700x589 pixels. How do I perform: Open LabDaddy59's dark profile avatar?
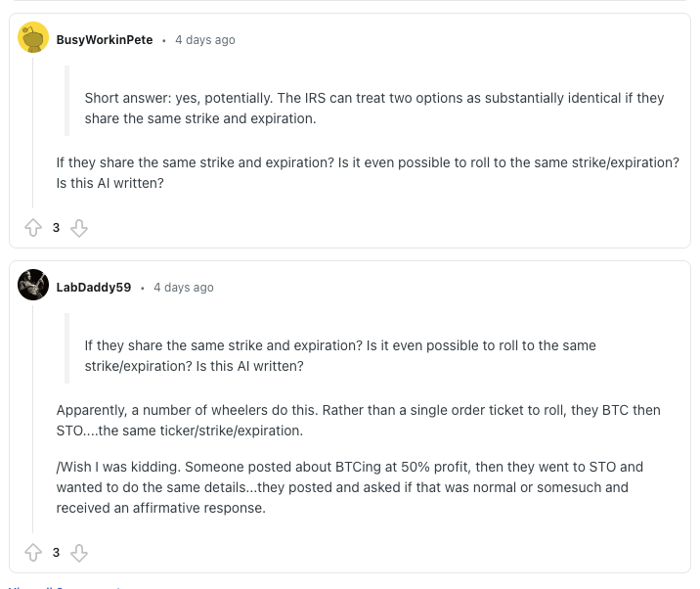coord(33,285)
